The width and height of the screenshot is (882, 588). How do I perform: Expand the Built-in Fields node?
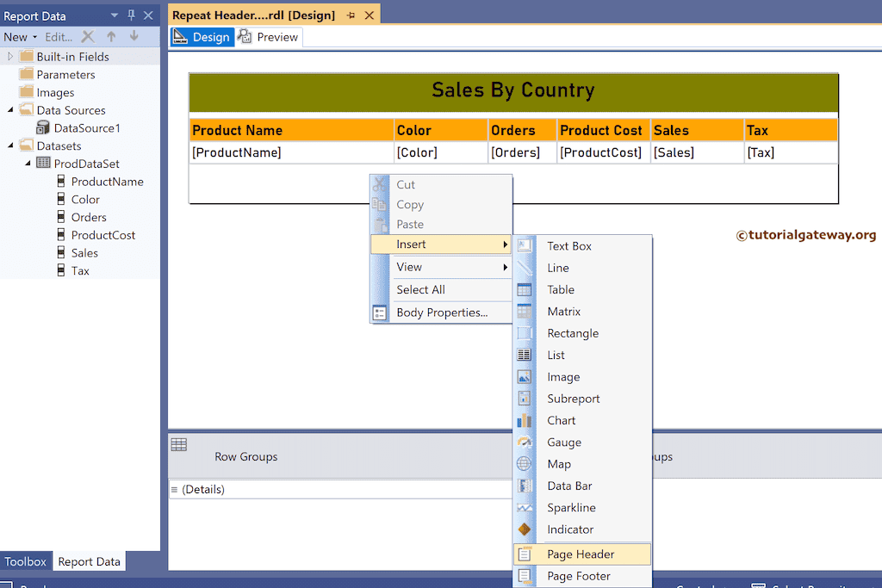(10, 57)
